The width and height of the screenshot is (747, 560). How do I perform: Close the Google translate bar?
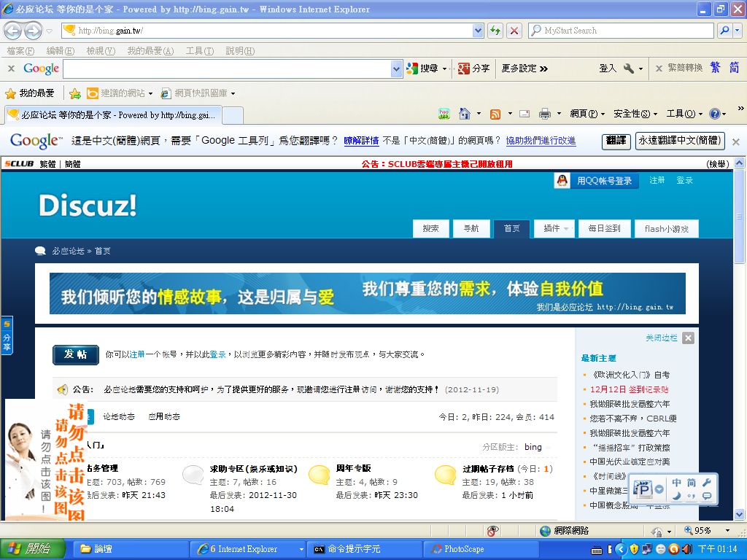pyautogui.click(x=735, y=141)
